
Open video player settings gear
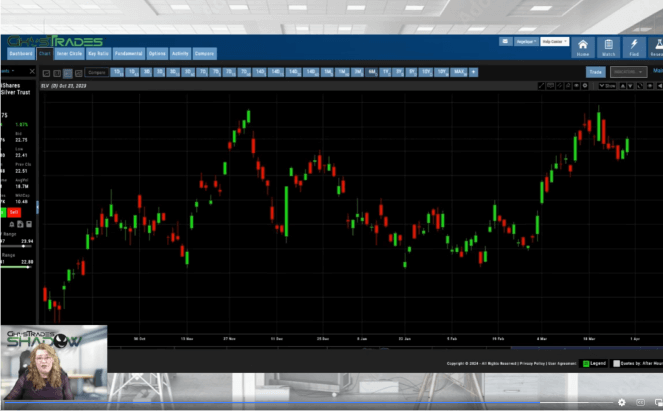(x=621, y=403)
